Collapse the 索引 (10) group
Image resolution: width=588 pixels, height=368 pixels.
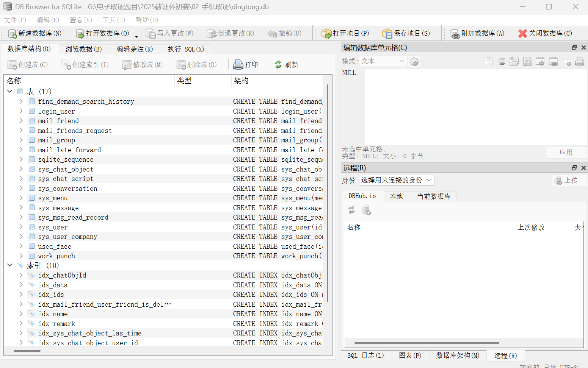(10, 265)
